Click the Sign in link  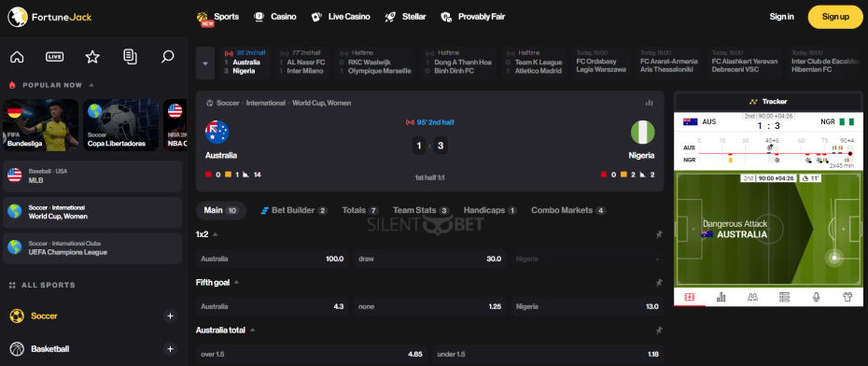pos(781,17)
